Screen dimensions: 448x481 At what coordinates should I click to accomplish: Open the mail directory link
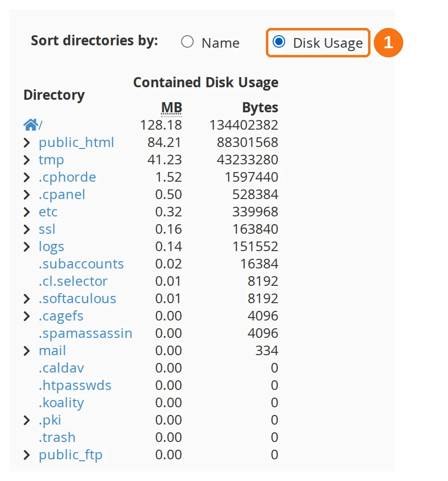pyautogui.click(x=52, y=350)
